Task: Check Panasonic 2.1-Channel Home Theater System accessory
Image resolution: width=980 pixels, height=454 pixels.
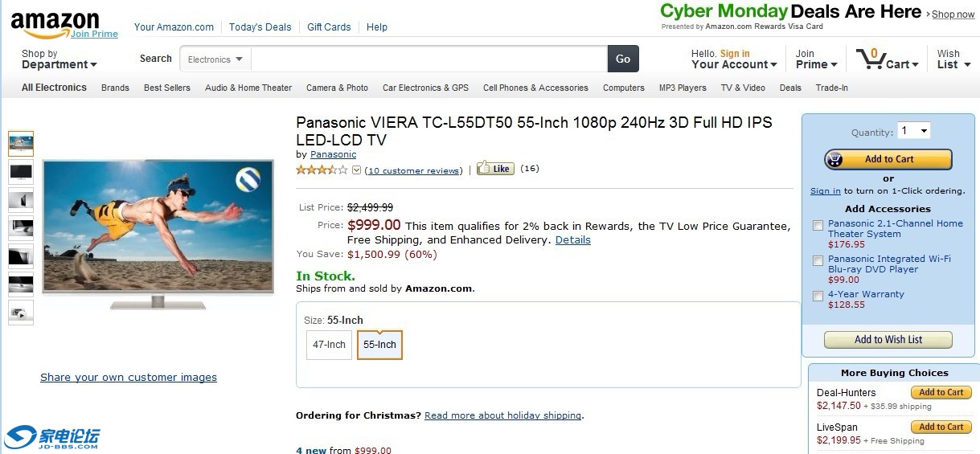Action: [818, 225]
